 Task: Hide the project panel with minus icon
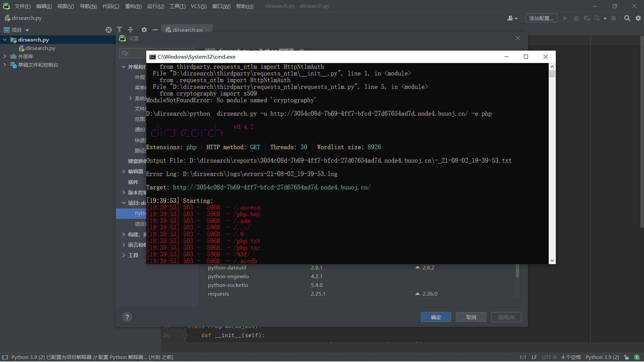155,30
